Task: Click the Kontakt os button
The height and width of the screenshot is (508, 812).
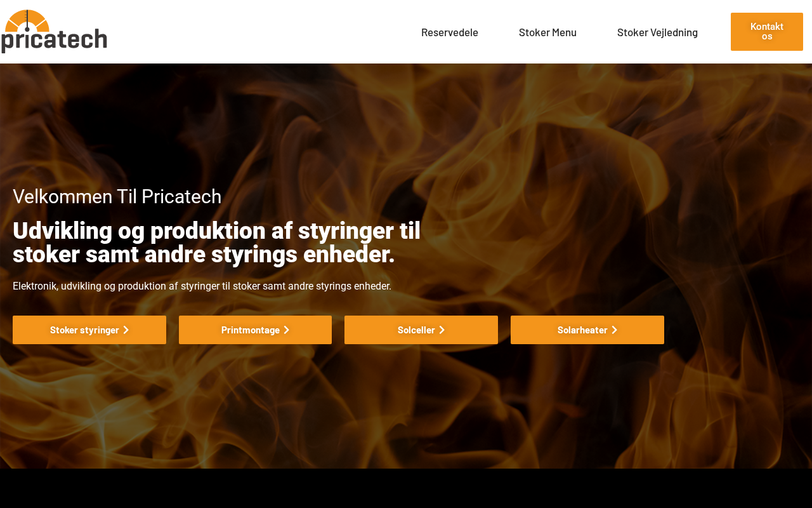Action: [x=767, y=32]
